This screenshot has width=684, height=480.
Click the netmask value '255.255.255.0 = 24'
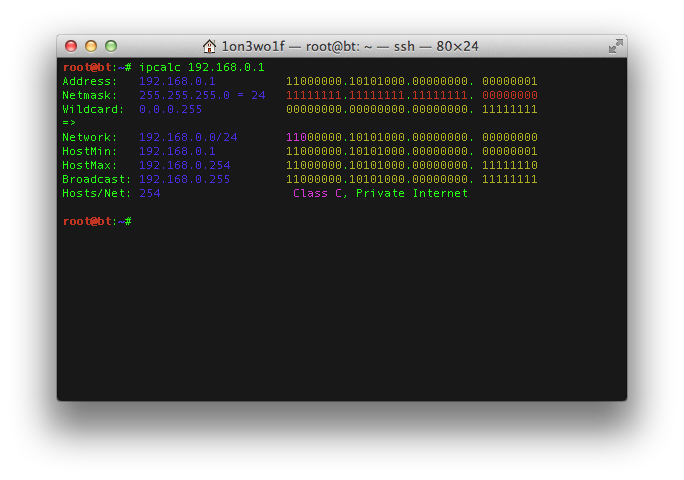pyautogui.click(x=202, y=95)
